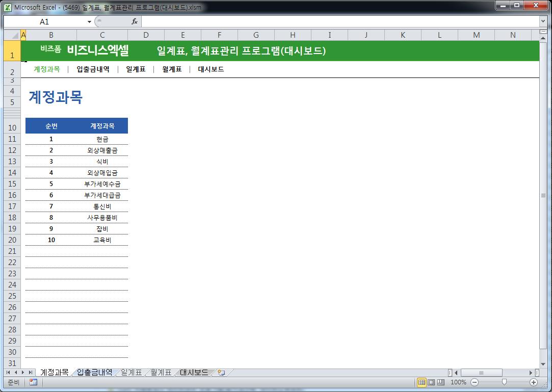Select the 부가세예수금 cell
The height and width of the screenshot is (392, 552).
[102, 184]
